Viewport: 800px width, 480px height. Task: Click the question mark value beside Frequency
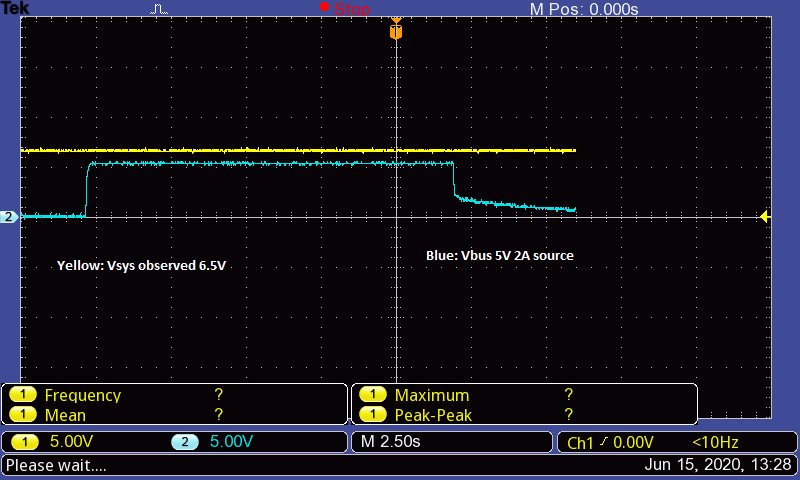(219, 394)
